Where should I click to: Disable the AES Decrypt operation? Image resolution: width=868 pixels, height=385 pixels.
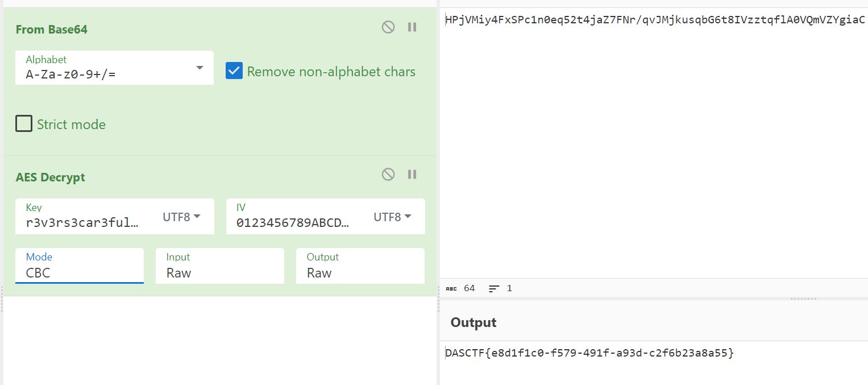point(388,175)
